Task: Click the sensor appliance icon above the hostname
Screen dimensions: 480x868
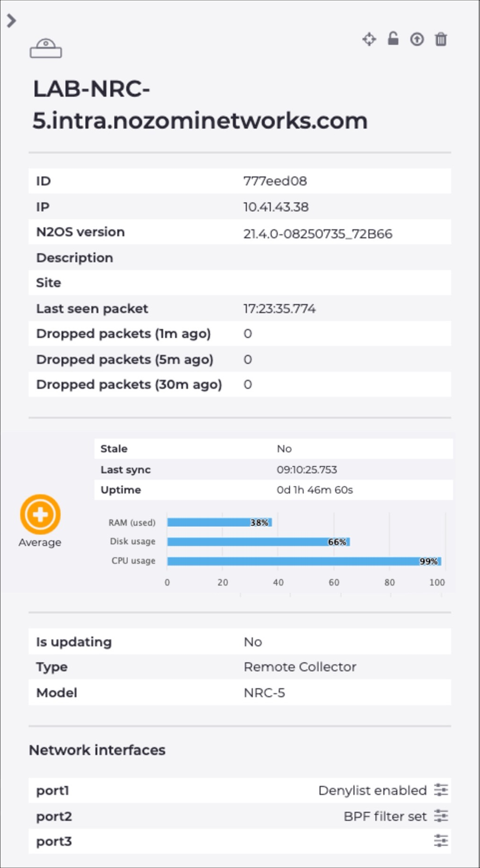Action: click(46, 49)
